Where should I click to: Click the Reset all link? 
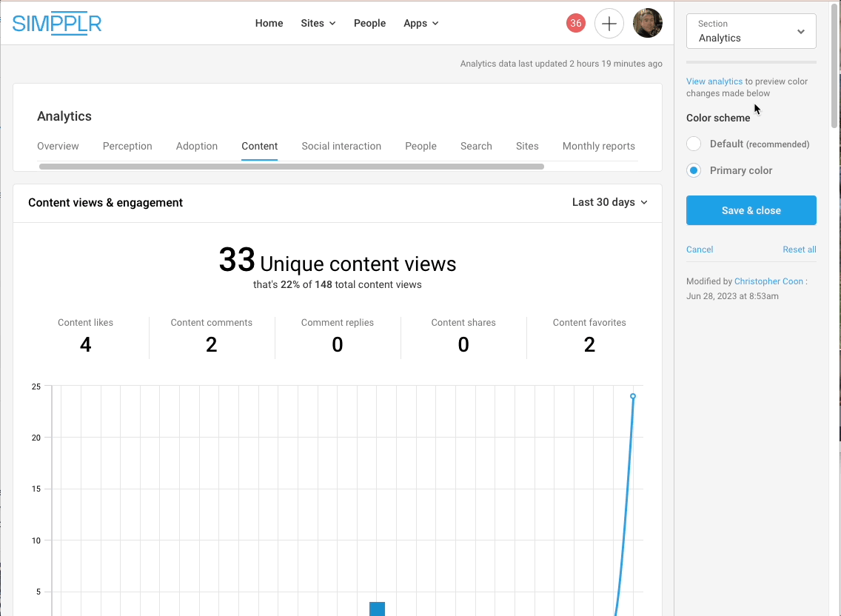coord(799,250)
